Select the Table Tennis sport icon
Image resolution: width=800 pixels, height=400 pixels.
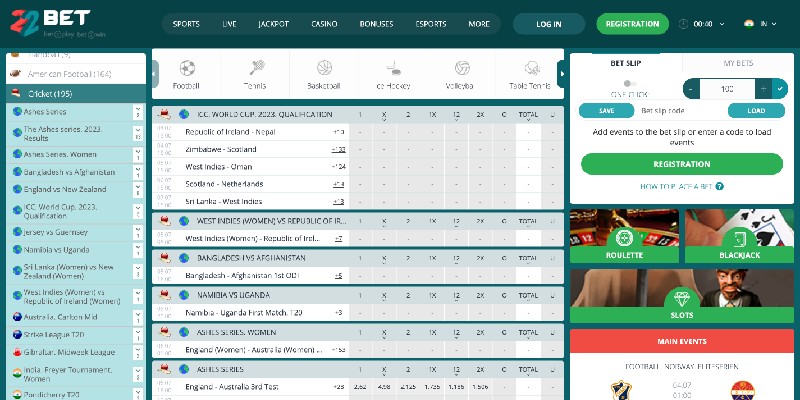coord(531,68)
